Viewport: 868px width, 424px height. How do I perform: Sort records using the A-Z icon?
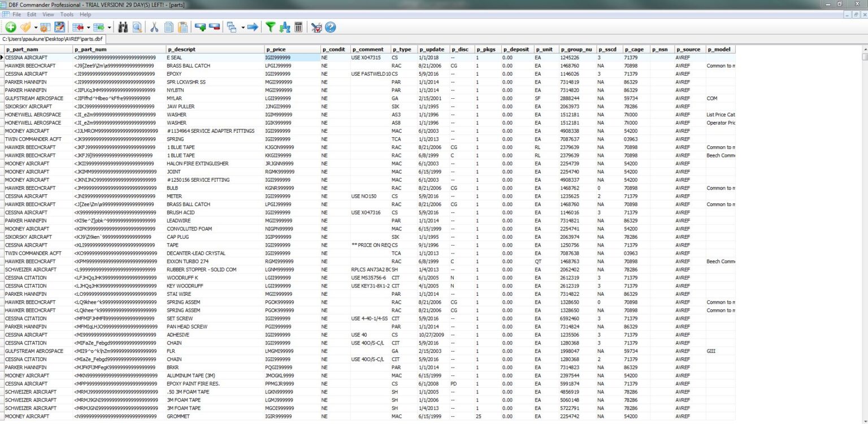283,27
